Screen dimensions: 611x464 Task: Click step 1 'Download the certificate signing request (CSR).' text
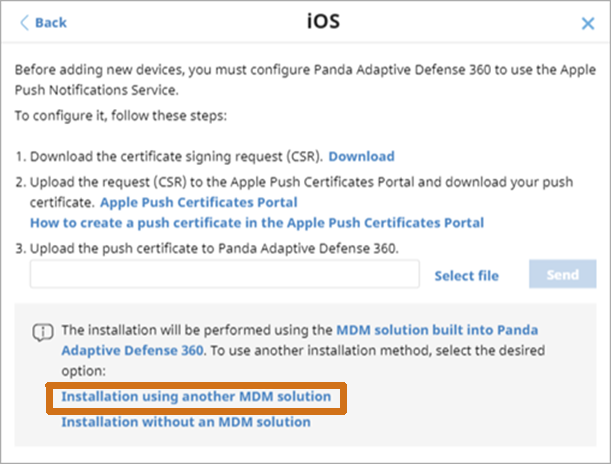tap(177, 156)
